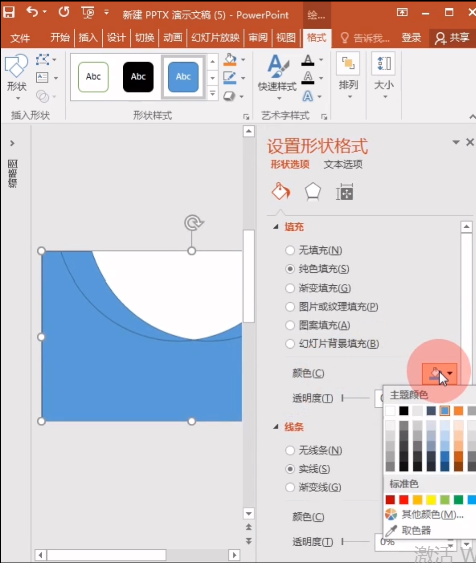Click Shape Fill paint bucket icon
476x563 pixels.
point(230,60)
